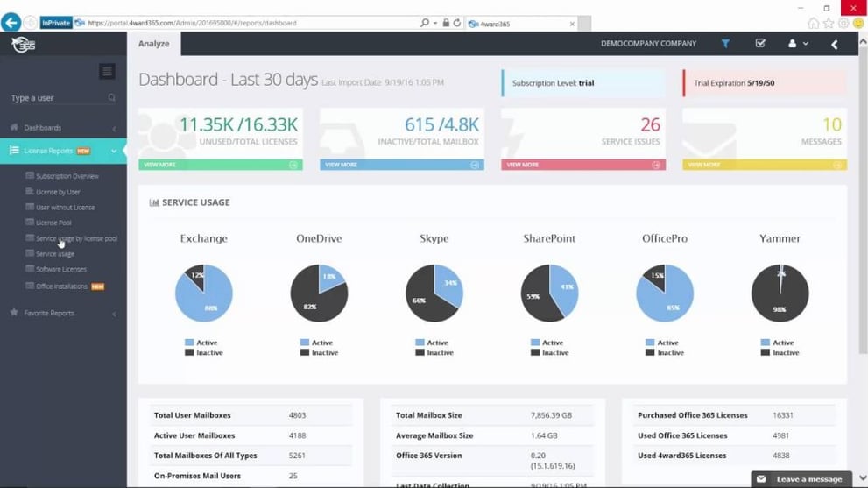
Task: Open Office Installations report
Action: click(x=61, y=286)
